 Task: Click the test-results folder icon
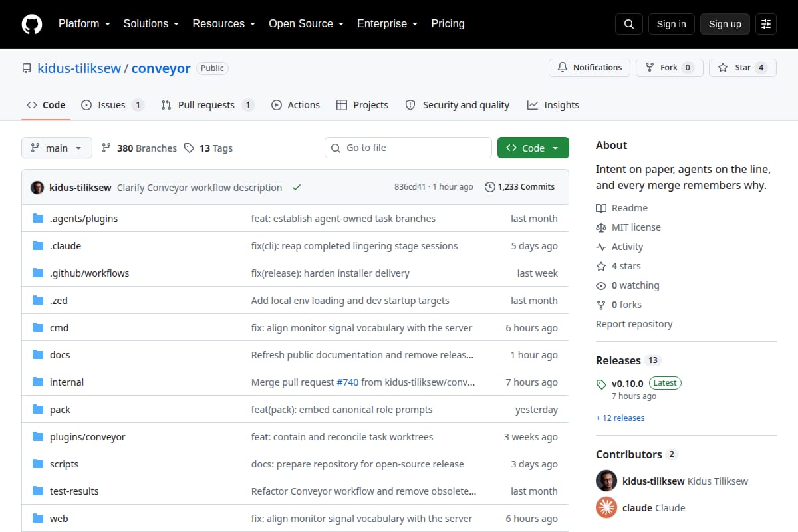click(38, 491)
